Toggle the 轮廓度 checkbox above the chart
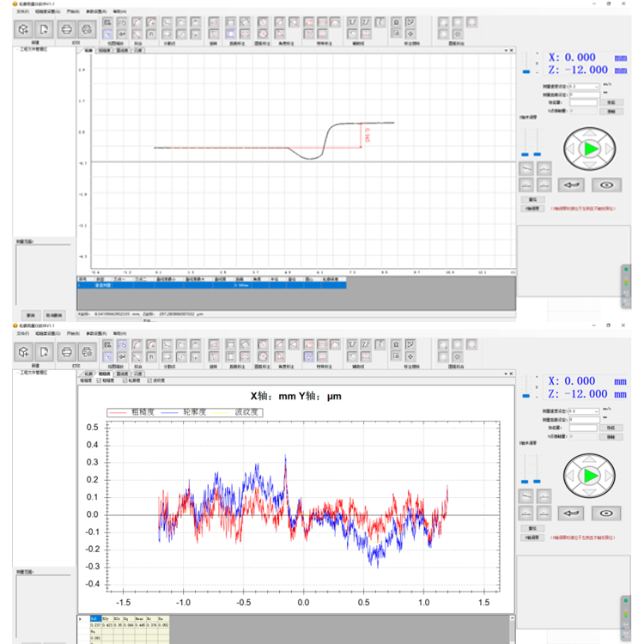Viewport: 644px width, 644px height. [125, 380]
